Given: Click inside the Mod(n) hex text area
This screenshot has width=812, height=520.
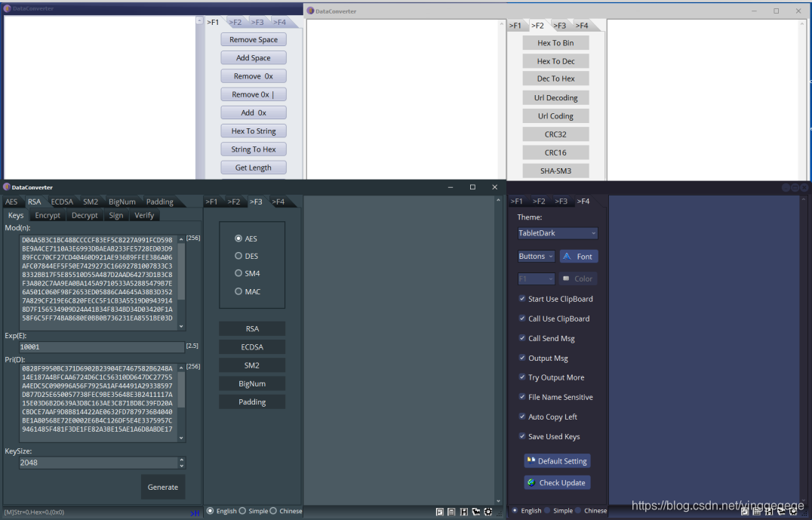Looking at the screenshot, I should click(x=98, y=283).
